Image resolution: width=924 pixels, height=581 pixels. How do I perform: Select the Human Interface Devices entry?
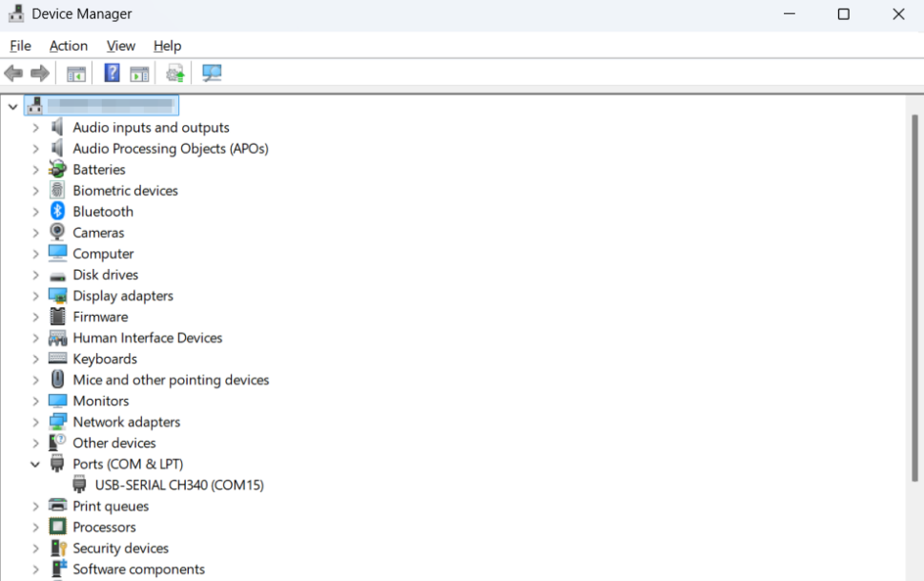coord(147,338)
